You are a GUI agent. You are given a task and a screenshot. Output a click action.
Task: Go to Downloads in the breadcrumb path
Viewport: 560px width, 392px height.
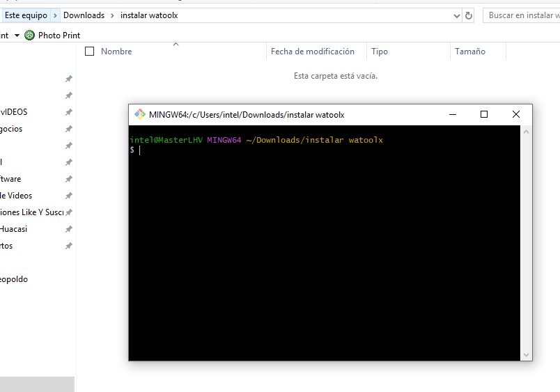tap(84, 15)
